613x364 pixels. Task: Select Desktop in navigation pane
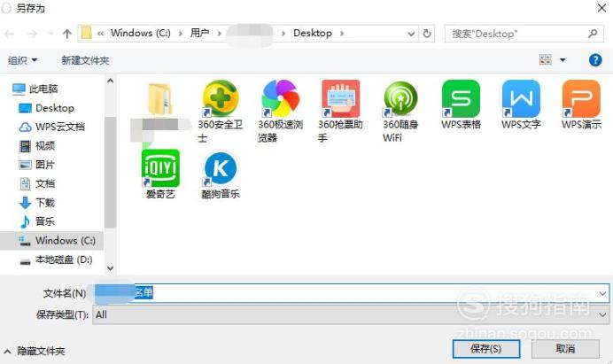(47, 108)
